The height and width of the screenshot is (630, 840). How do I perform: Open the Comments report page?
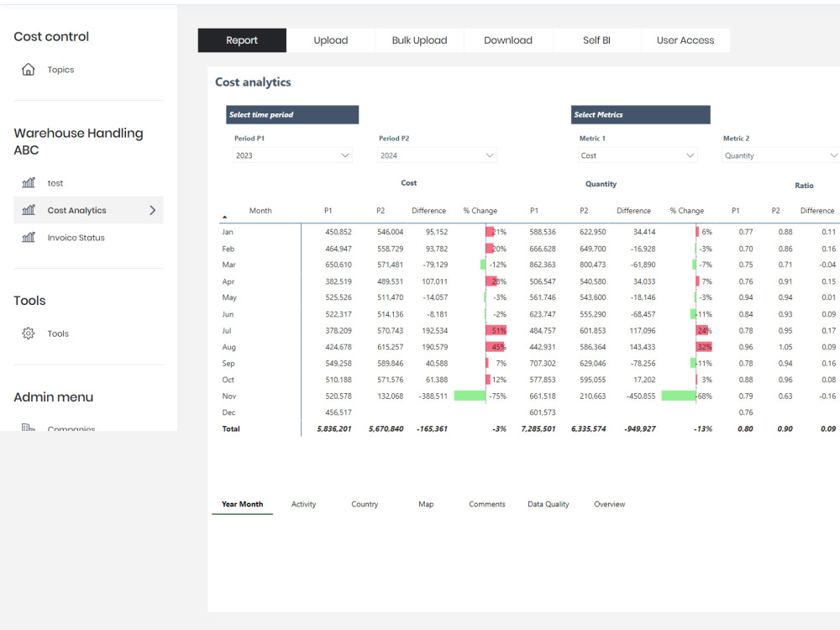[487, 504]
